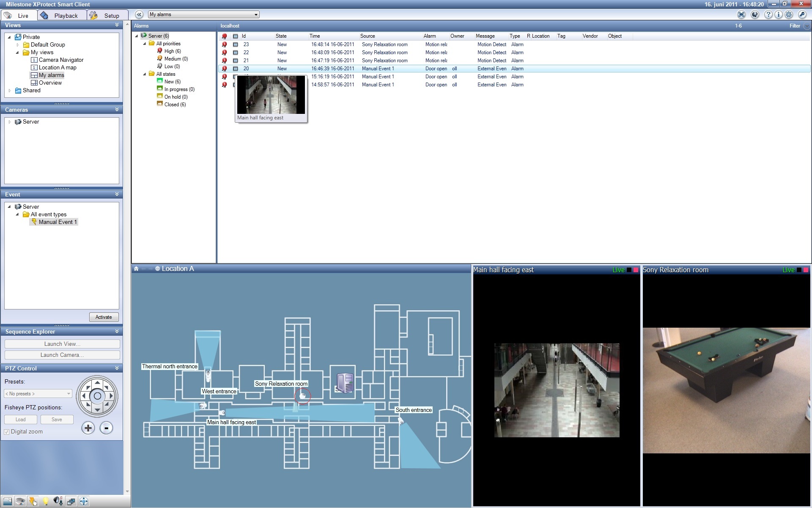Click Launch Camera button
812x508 pixels.
pos(62,355)
